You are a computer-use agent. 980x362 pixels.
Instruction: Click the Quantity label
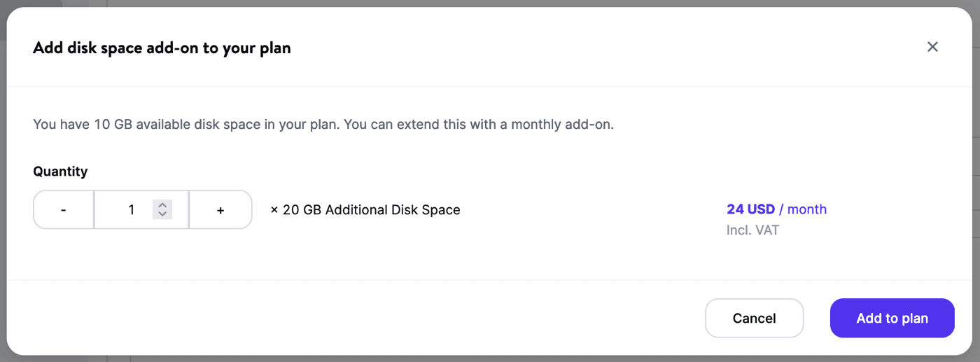point(60,172)
